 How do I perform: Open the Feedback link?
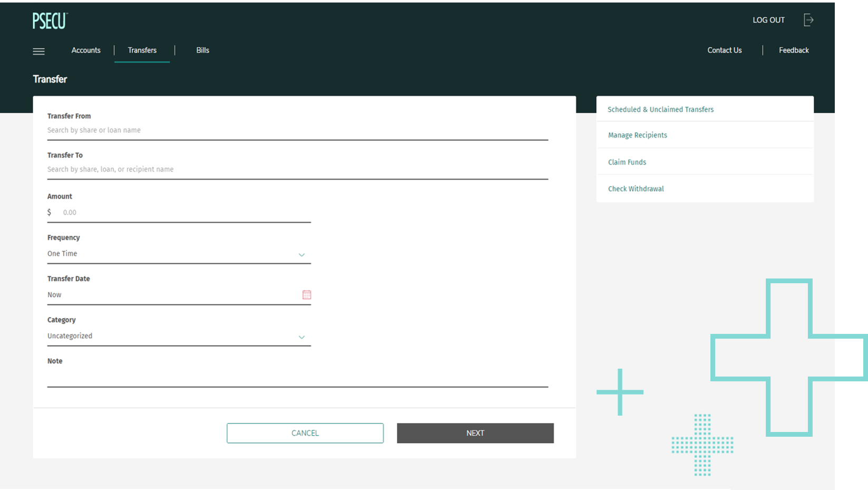click(793, 50)
